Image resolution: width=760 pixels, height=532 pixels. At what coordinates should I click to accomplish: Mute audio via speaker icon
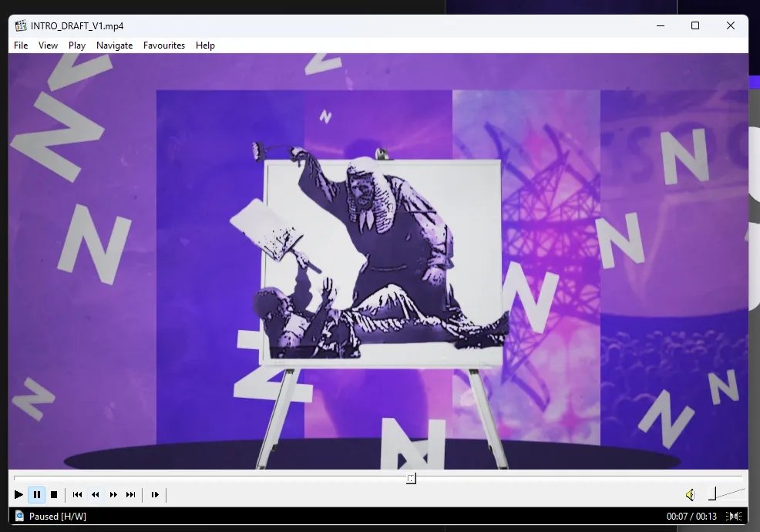[690, 495]
